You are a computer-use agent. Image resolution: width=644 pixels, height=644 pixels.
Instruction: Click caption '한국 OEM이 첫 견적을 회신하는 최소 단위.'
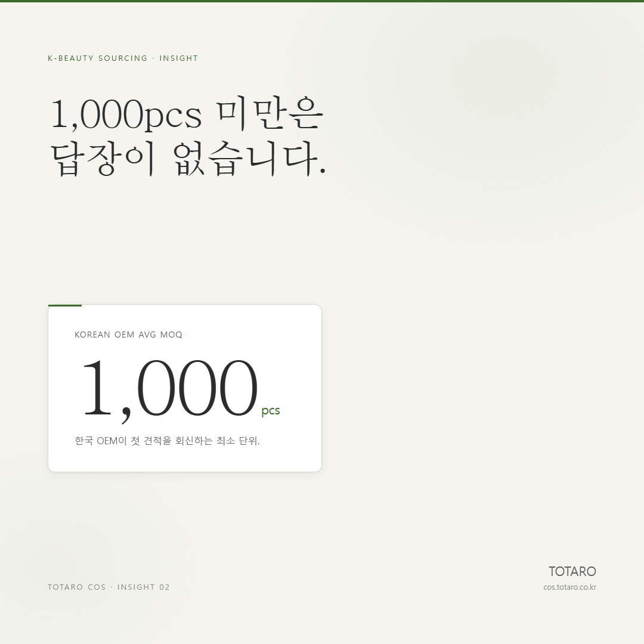coord(167,441)
